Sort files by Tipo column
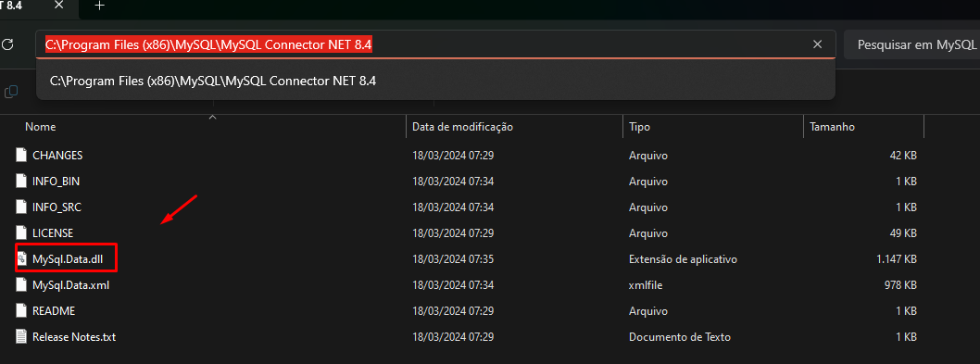980x364 pixels. coord(639,127)
